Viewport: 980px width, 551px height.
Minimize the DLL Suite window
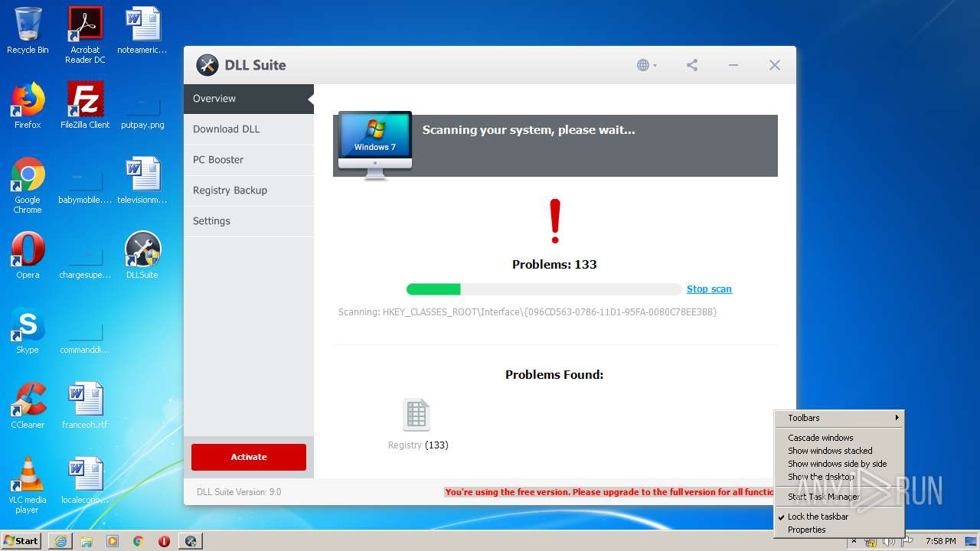tap(733, 65)
